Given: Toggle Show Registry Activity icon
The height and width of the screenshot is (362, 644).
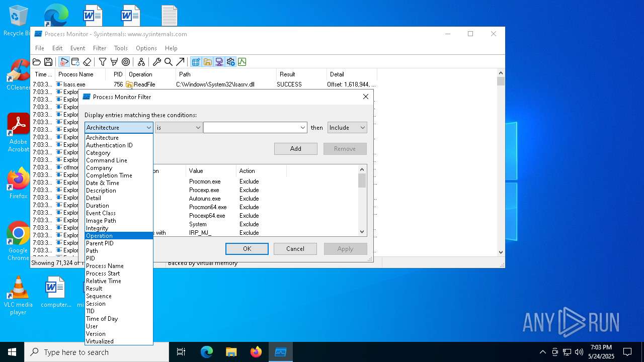Looking at the screenshot, I should tap(196, 62).
